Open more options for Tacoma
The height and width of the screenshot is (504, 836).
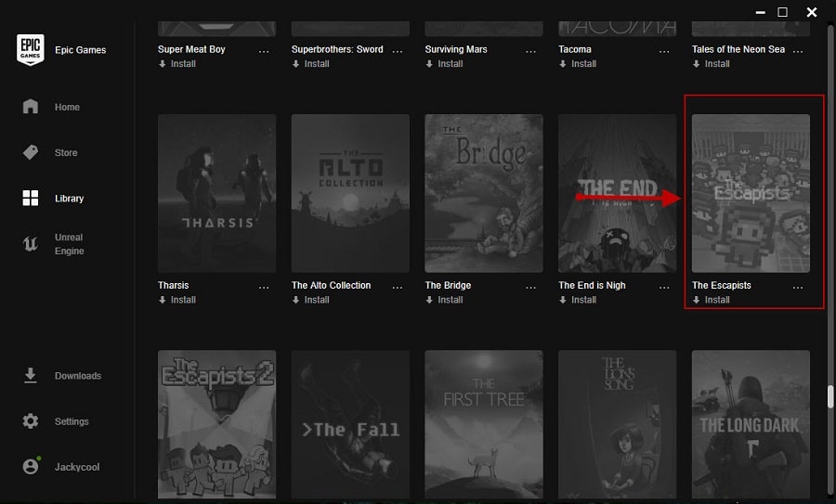[664, 52]
